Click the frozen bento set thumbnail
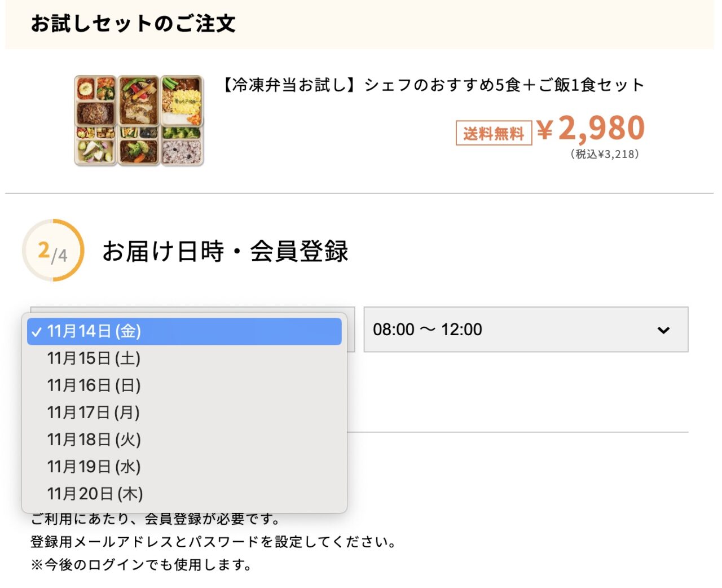The image size is (722, 588). [139, 121]
